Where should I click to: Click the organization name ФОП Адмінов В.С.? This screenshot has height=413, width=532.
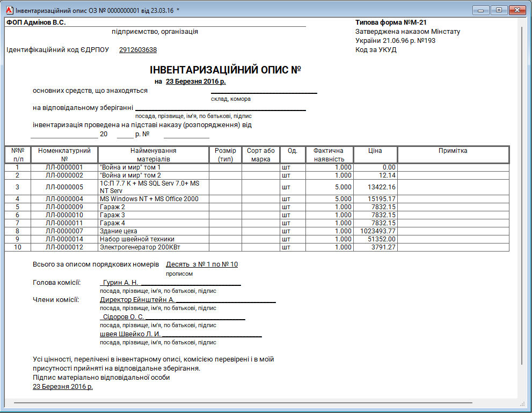[x=36, y=23]
